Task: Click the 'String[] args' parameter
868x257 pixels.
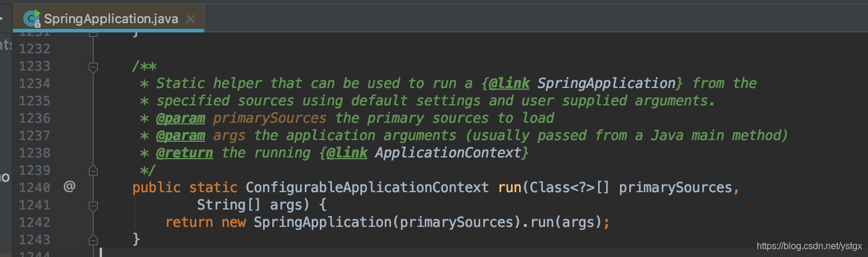Action: [254, 205]
